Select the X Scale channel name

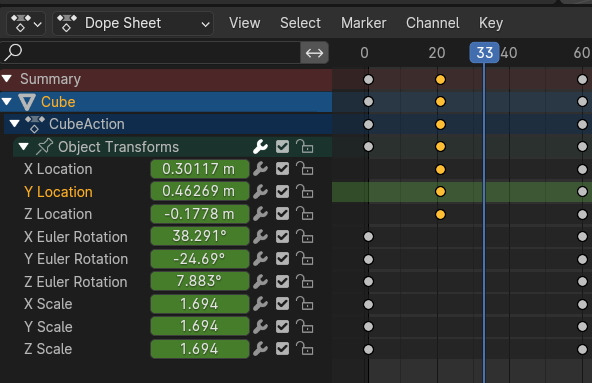48,304
